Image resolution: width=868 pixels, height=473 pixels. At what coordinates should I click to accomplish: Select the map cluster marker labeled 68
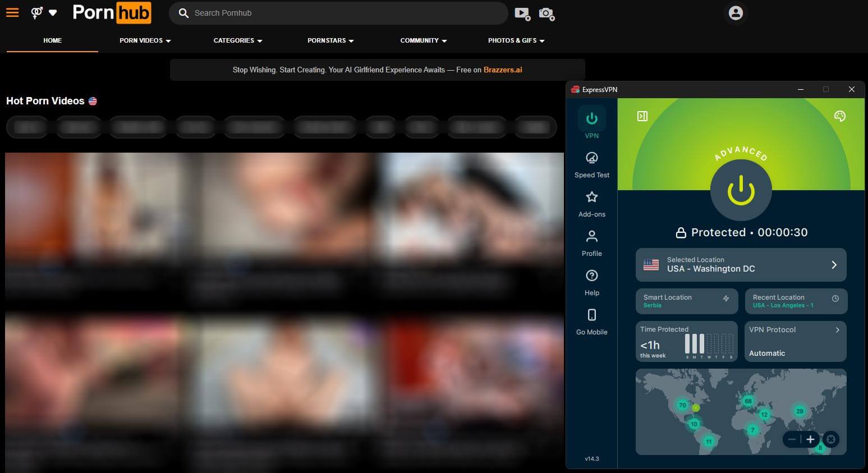(x=748, y=401)
